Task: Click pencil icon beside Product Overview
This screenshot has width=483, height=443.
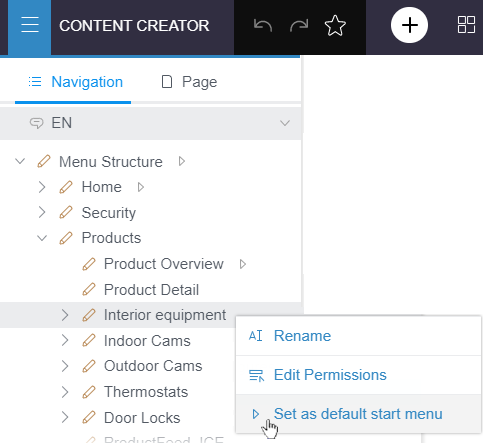Action: tap(89, 264)
